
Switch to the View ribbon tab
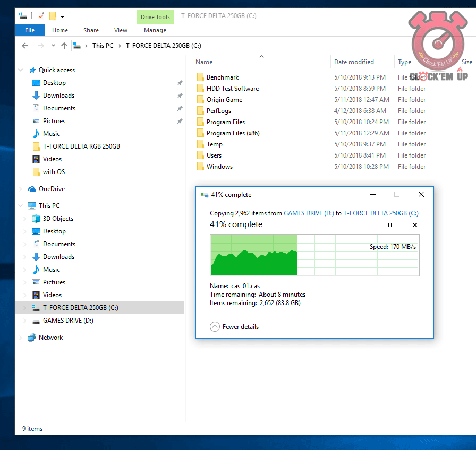121,30
